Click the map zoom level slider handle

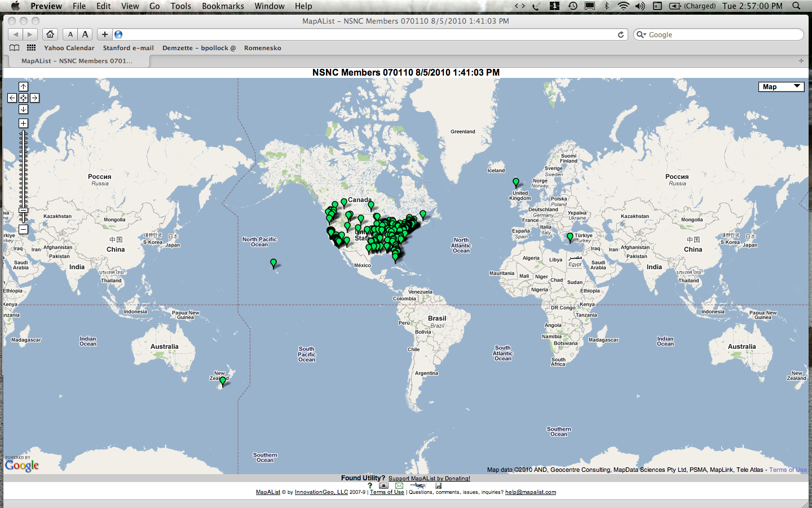[x=23, y=209]
